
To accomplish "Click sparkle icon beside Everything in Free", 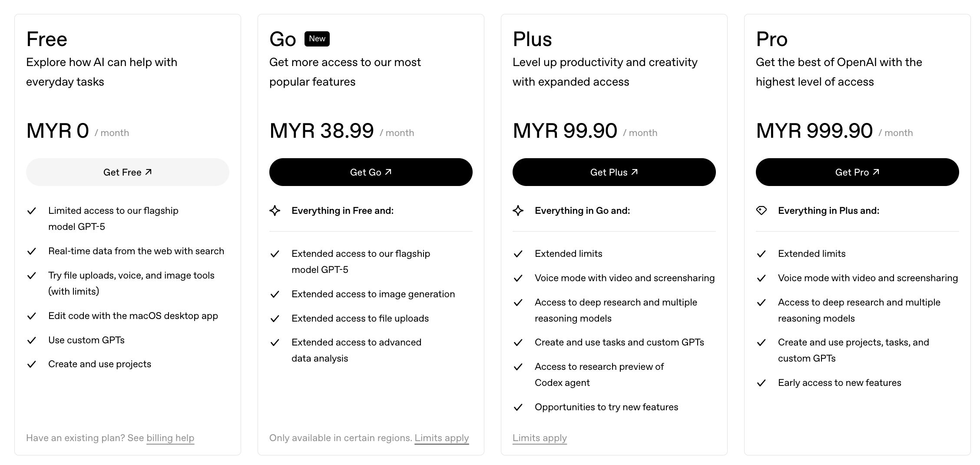I will coord(275,211).
